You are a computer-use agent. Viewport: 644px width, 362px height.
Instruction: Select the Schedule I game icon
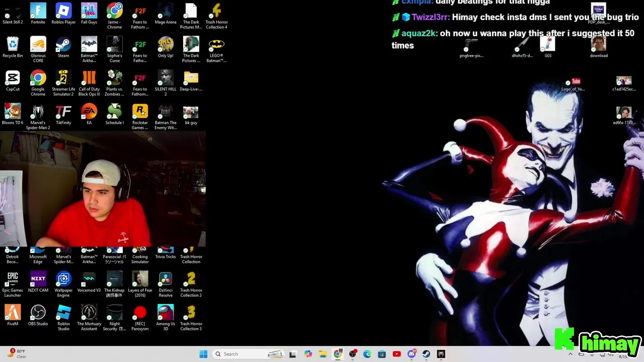tap(115, 115)
